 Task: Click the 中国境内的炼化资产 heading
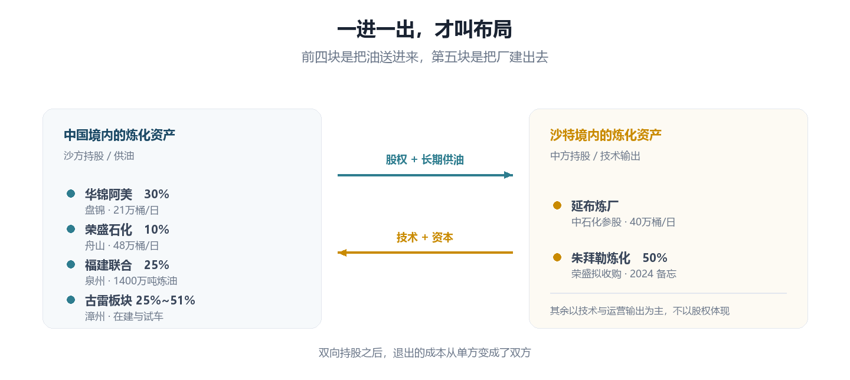click(x=119, y=134)
